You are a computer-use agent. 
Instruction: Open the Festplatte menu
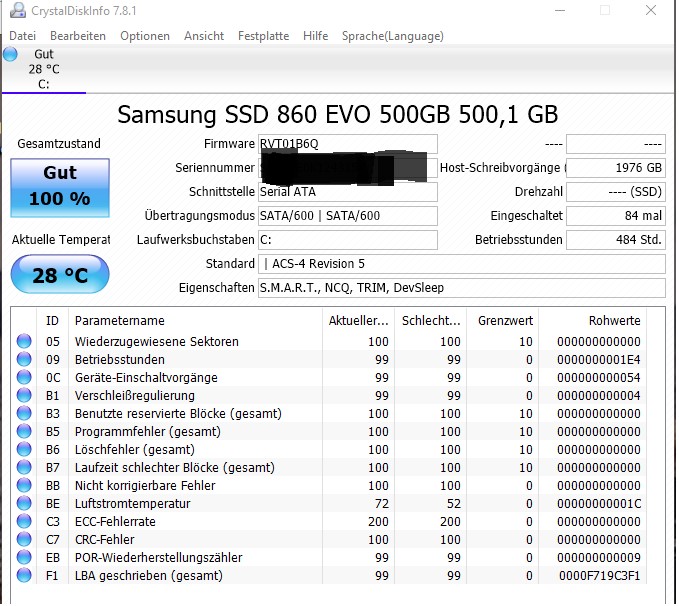[264, 36]
